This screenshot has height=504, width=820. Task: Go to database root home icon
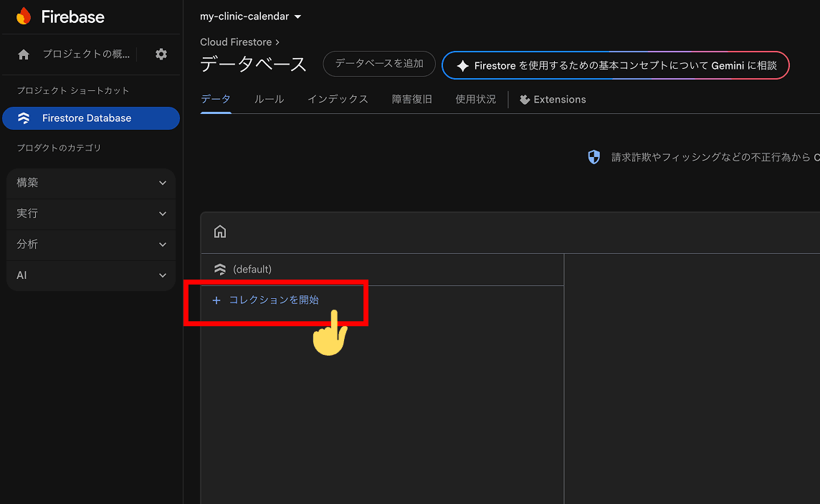220,231
